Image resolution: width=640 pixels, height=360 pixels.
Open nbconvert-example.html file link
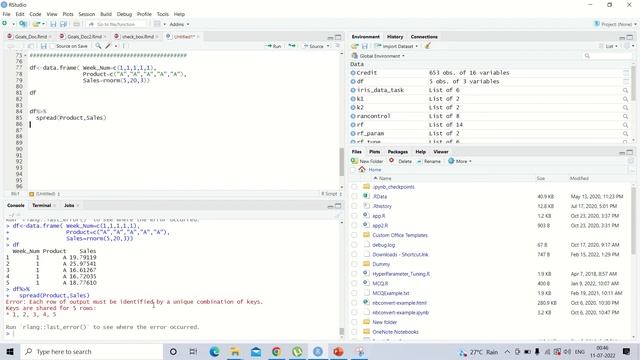(399, 303)
